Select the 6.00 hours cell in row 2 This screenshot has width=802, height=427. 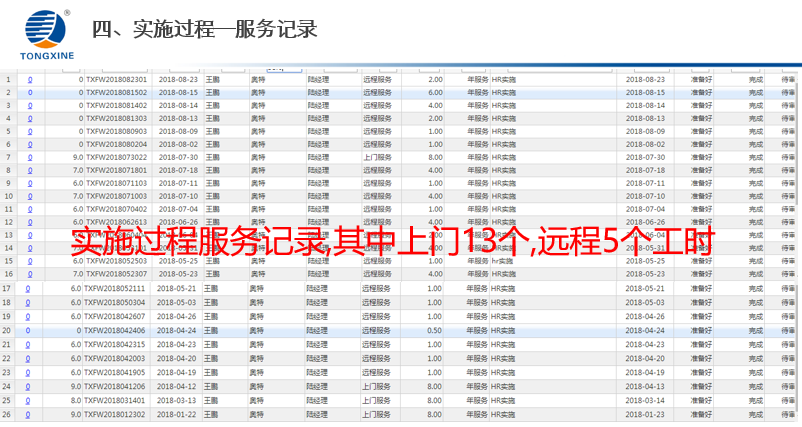pyautogui.click(x=435, y=92)
